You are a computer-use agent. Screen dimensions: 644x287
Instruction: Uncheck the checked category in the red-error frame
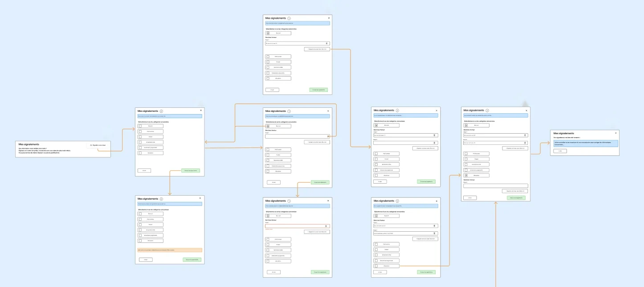(268, 216)
